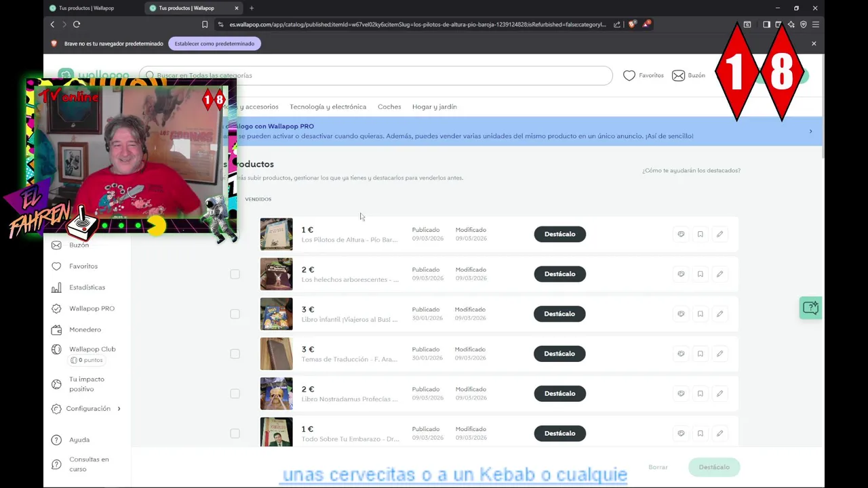Open the Brave hamburger main menu
This screenshot has height=488, width=868.
pyautogui.click(x=816, y=24)
